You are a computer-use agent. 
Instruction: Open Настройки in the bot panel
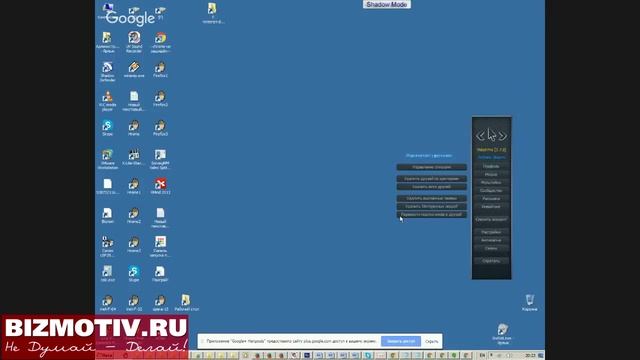click(x=491, y=232)
